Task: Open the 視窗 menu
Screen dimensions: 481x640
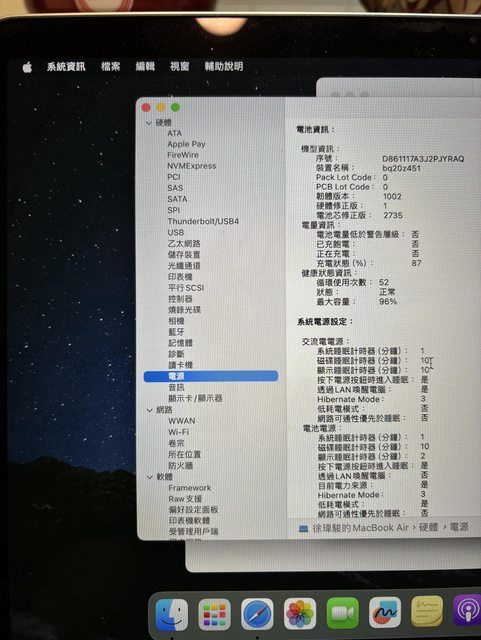Action: click(x=180, y=66)
